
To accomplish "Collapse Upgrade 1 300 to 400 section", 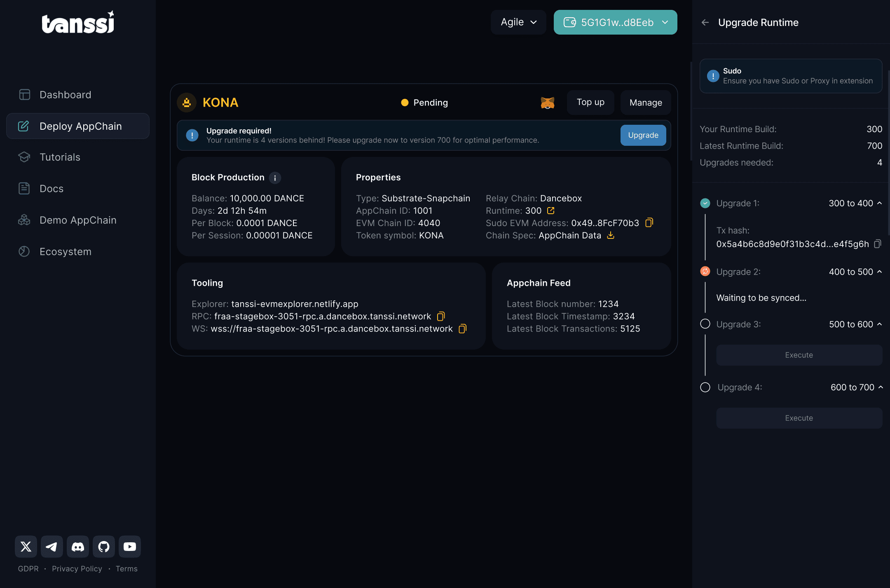I will [880, 203].
